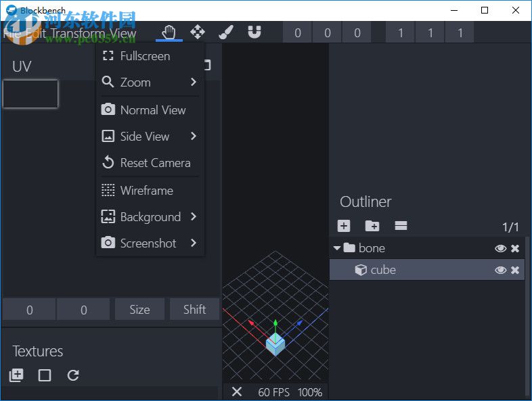Viewport: 532px width, 401px height.
Task: Click the Normal View camera icon
Action: coord(108,110)
